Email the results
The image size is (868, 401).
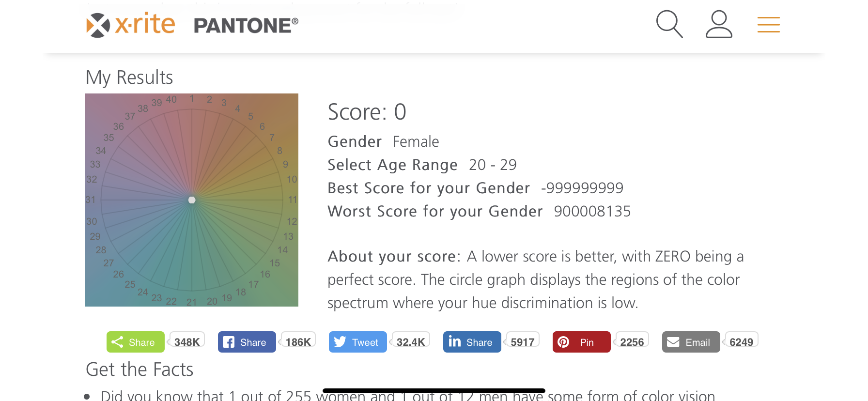click(x=691, y=342)
